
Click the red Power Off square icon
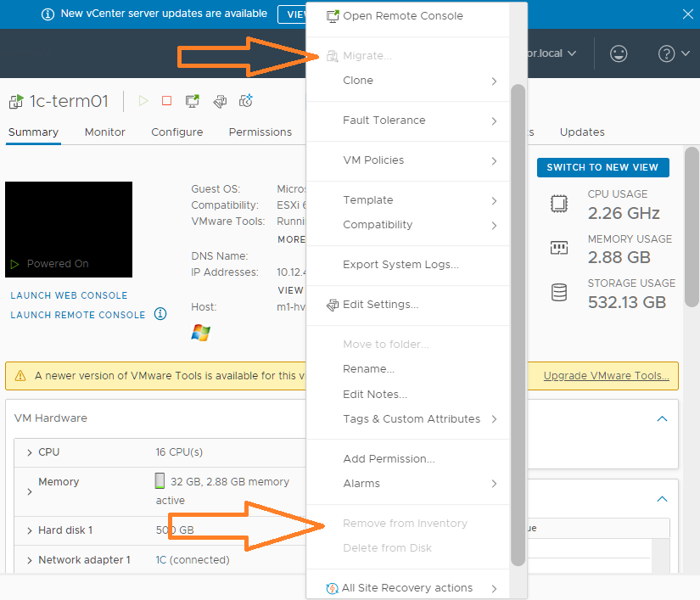coord(166,101)
